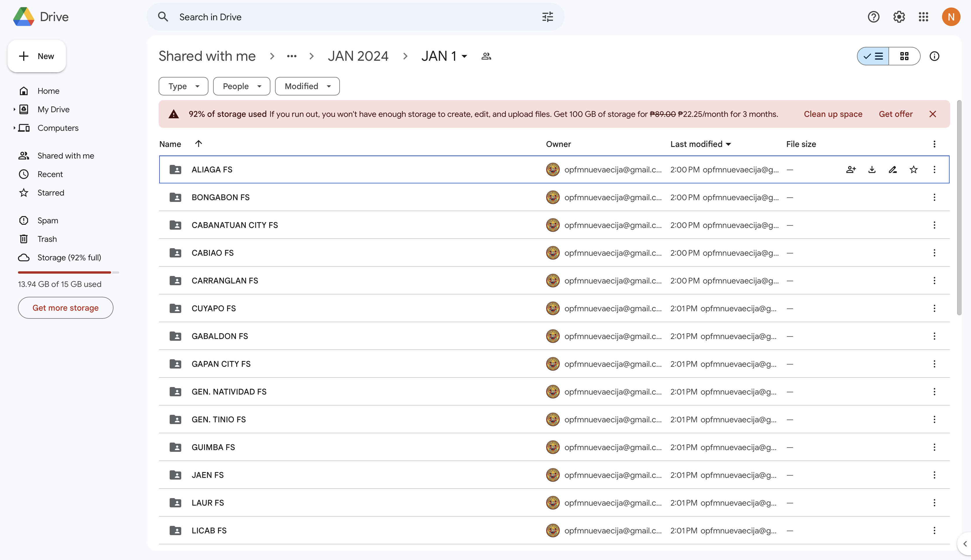Reverse the name sort direction arrow
Viewport: 971px width, 560px height.
click(198, 143)
